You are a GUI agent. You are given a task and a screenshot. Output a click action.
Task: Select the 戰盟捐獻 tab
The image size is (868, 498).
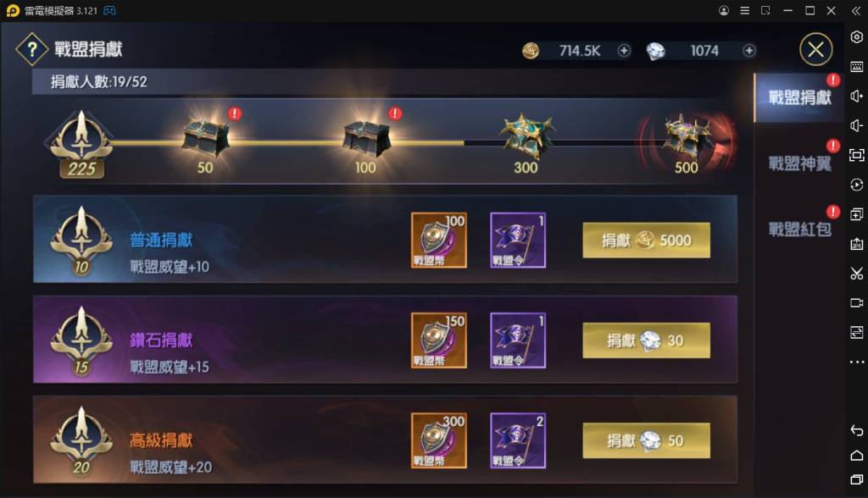tap(799, 98)
